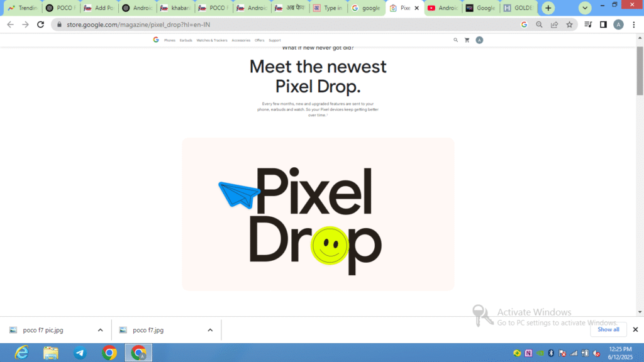
Task: Open the zoom magnifier in address bar
Action: pos(539,25)
